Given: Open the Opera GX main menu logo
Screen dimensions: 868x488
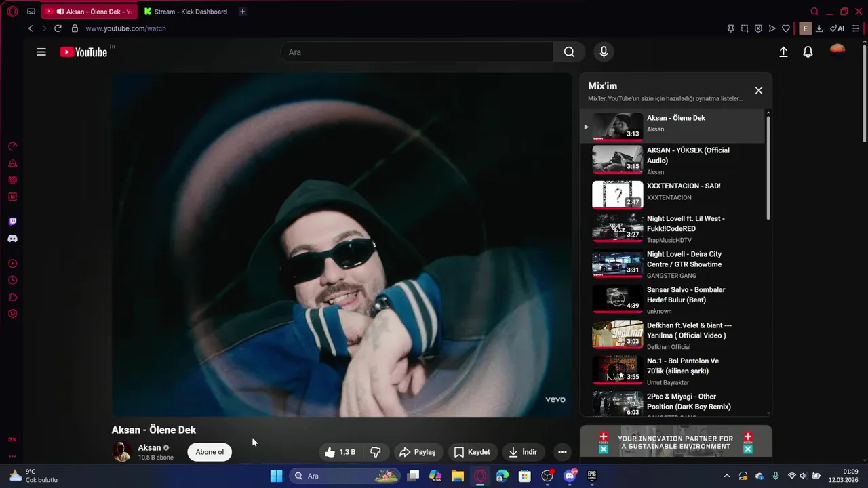Looking at the screenshot, I should 12,12.
